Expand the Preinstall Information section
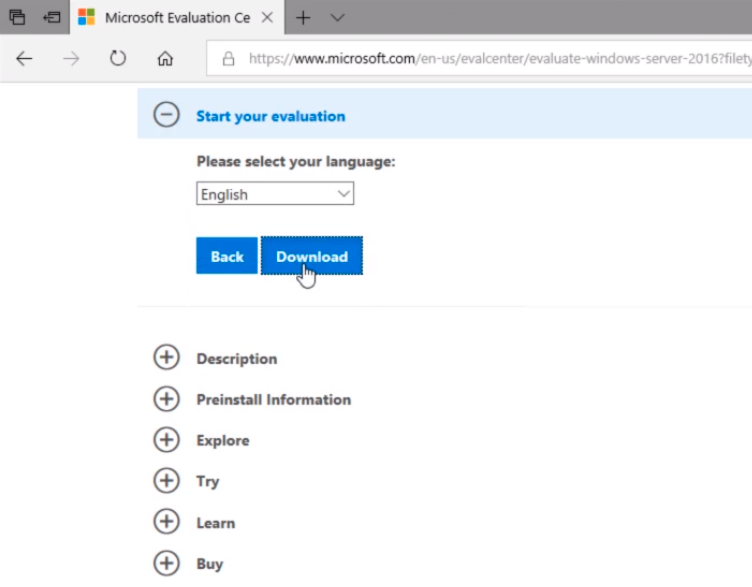 (166, 399)
